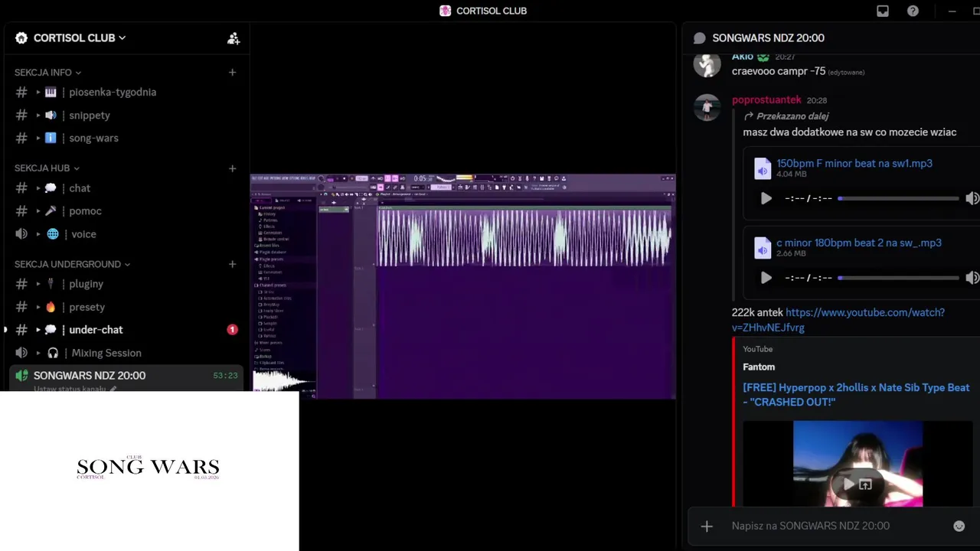This screenshot has height=551, width=980.
Task: Open the Fantom channel author link
Action: click(x=759, y=367)
